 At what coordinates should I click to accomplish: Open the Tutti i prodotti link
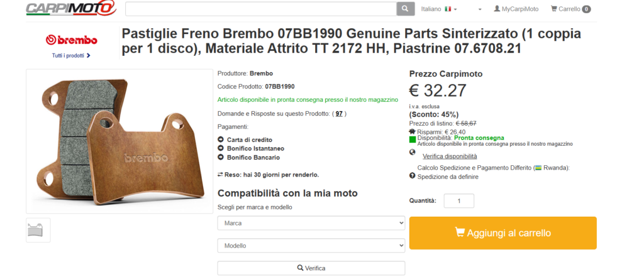point(71,55)
